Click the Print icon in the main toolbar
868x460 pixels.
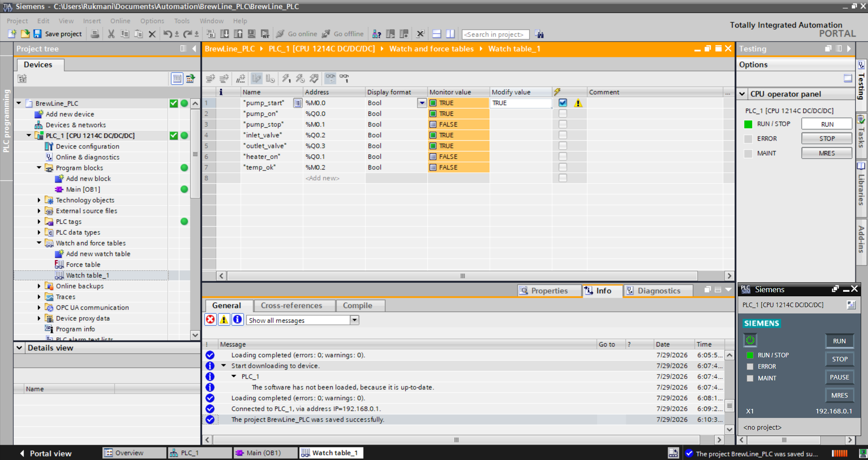95,34
